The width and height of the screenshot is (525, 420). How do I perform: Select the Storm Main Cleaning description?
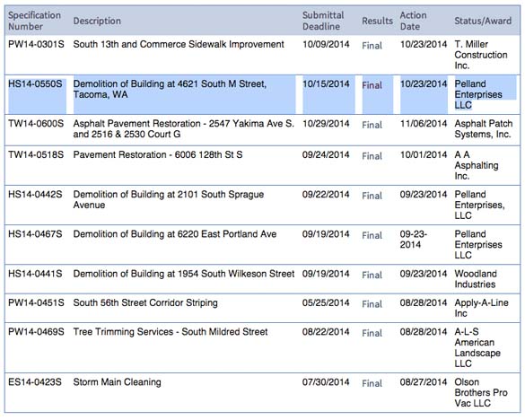tap(118, 382)
